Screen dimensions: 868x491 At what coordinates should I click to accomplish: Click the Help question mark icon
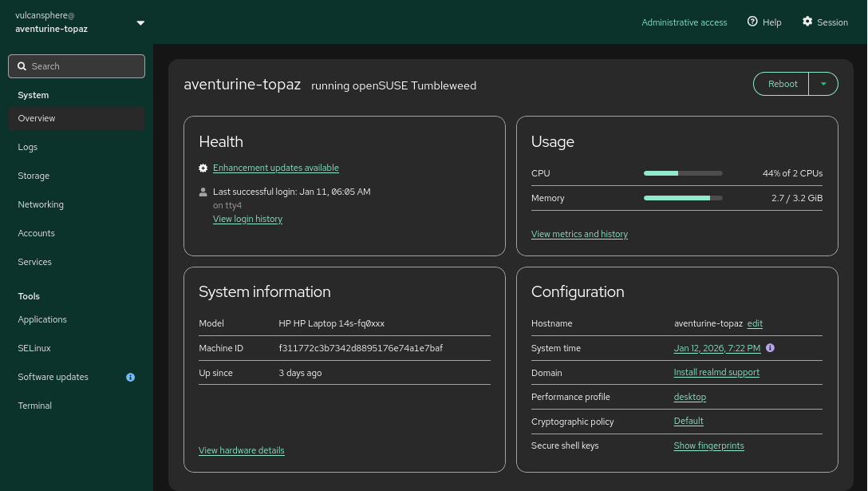coord(752,21)
